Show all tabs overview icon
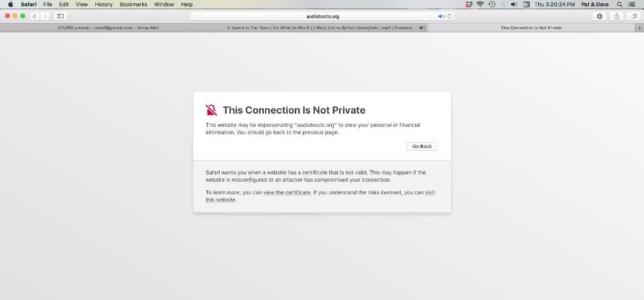Image resolution: width=644 pixels, height=300 pixels. pyautogui.click(x=633, y=16)
